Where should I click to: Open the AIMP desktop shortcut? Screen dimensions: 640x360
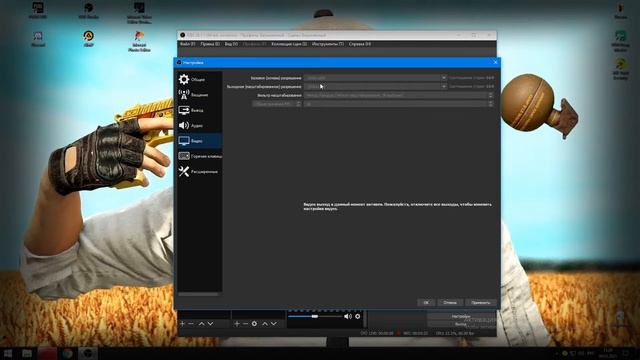tap(88, 38)
